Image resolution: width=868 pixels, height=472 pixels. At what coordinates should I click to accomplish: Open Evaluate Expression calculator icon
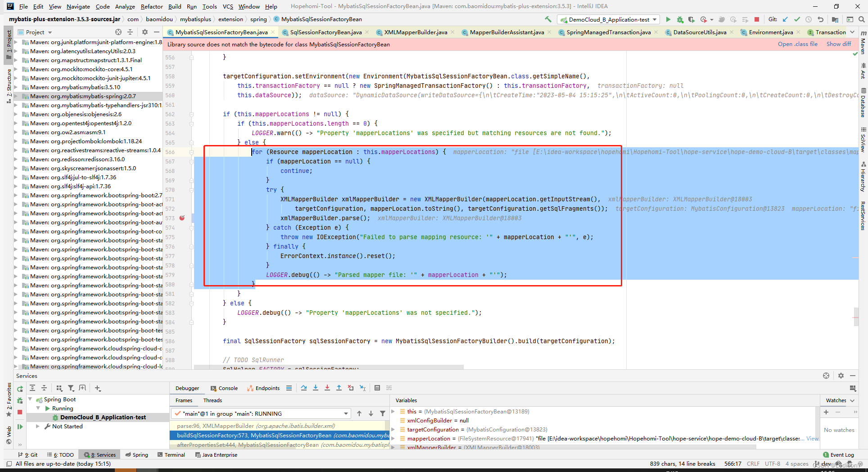pyautogui.click(x=377, y=388)
